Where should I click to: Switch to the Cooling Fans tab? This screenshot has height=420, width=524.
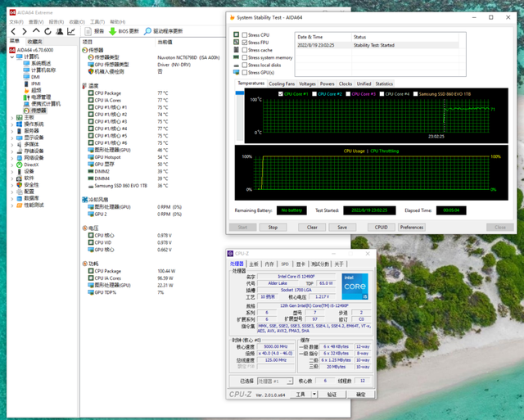pyautogui.click(x=282, y=84)
